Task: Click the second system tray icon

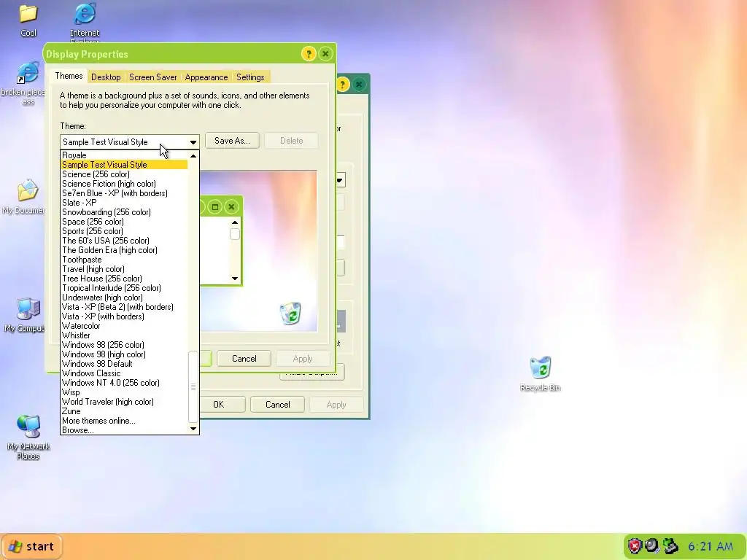Action: [x=651, y=545]
